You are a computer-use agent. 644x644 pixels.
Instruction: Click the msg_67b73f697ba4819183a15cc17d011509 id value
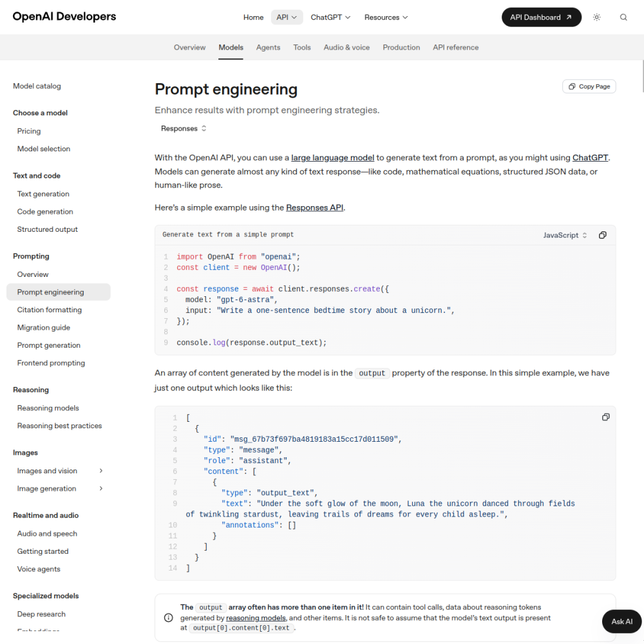click(314, 439)
